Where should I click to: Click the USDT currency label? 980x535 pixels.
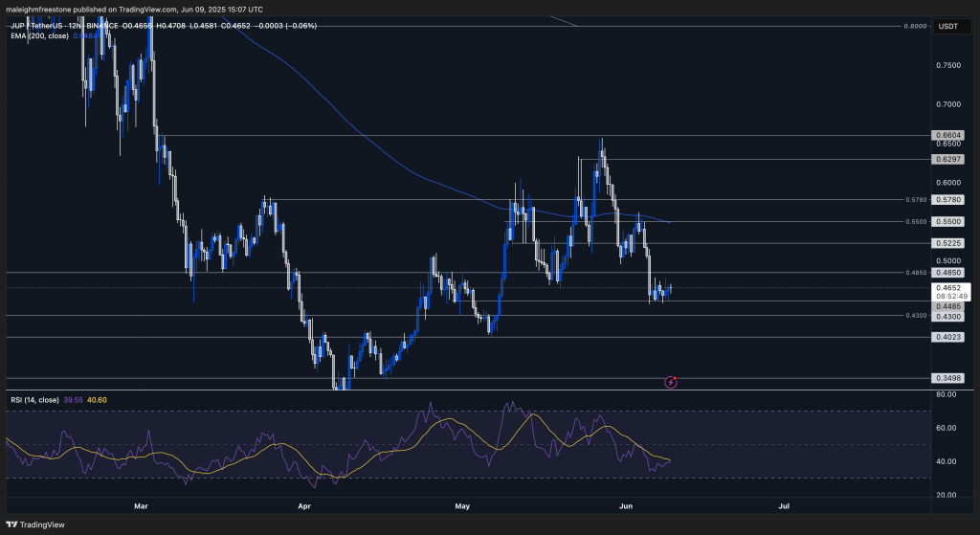pyautogui.click(x=946, y=26)
